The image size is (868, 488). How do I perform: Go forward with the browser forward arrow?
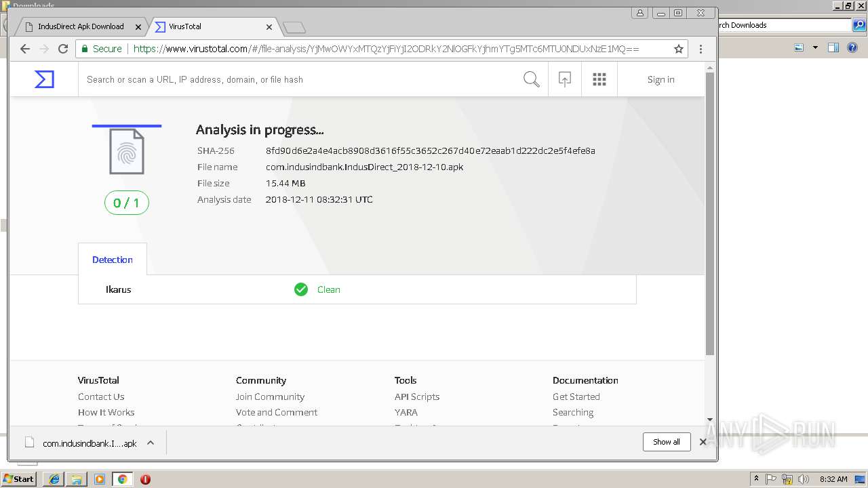[x=44, y=49]
